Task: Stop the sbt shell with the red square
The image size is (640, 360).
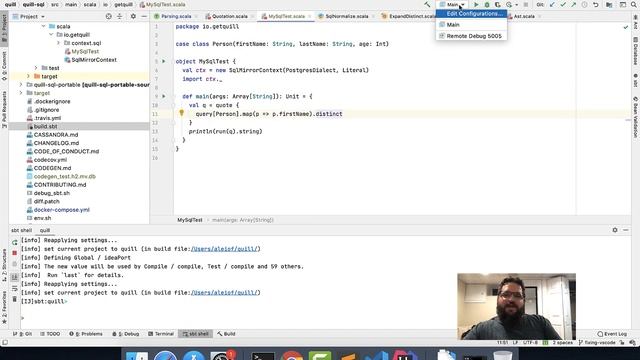Action: point(15,253)
